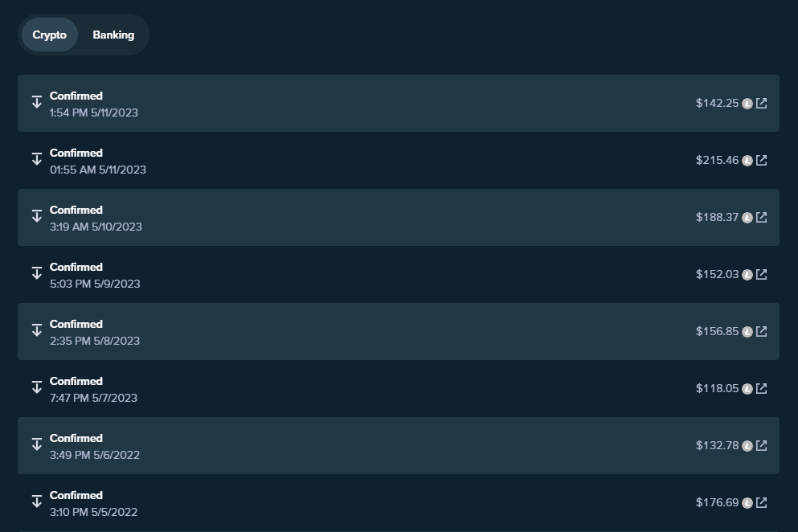
Task: Select the Crypto tab
Action: pos(50,35)
